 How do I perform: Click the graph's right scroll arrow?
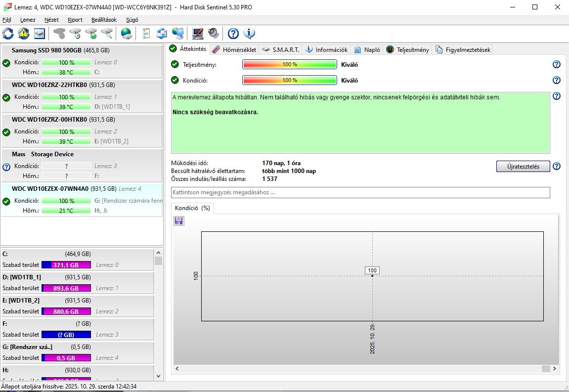(x=555, y=368)
